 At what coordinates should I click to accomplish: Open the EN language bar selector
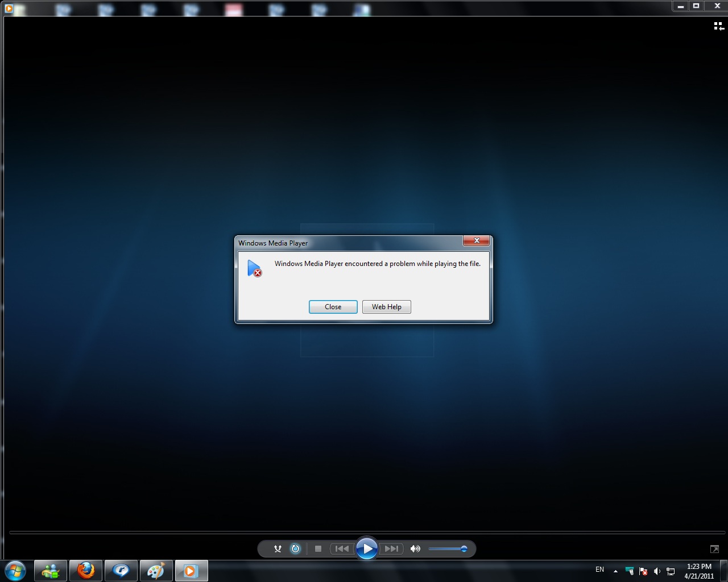tap(599, 569)
